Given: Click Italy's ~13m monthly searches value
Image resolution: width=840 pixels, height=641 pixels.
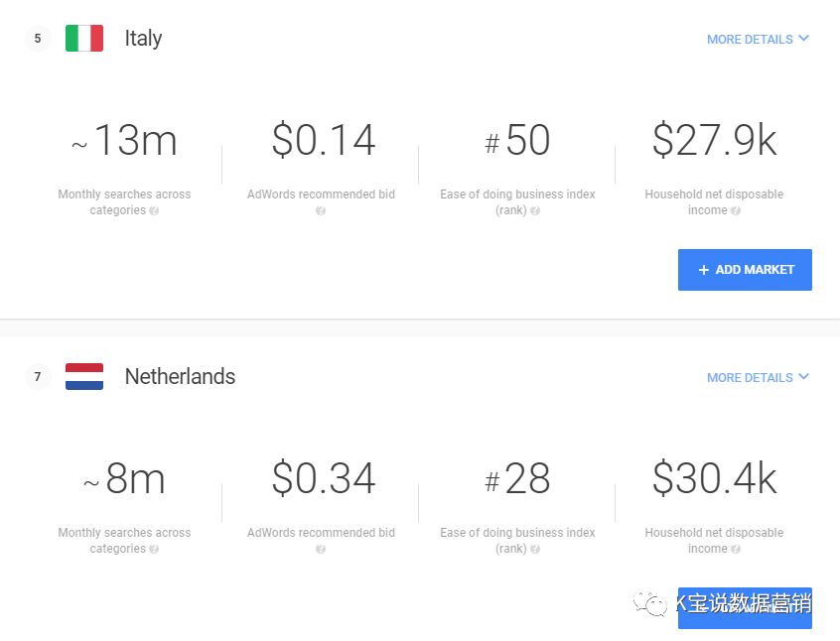Looking at the screenshot, I should point(124,142).
